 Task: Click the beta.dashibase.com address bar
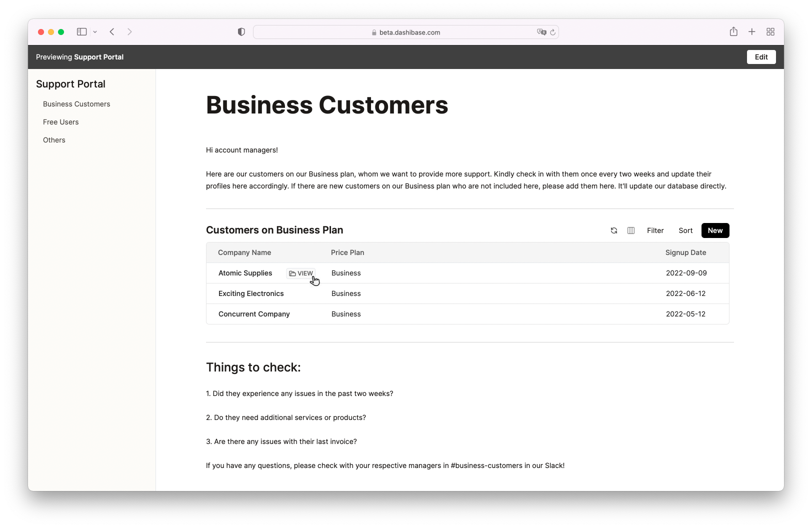pos(406,32)
